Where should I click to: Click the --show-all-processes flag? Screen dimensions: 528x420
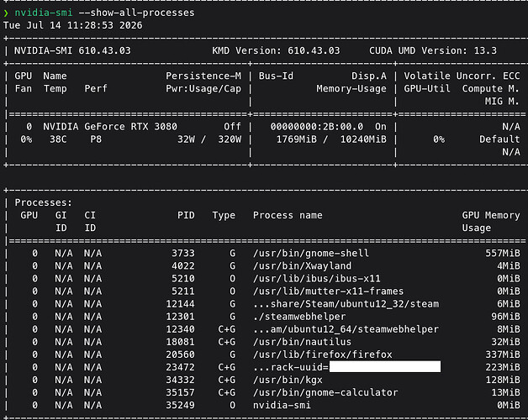click(x=136, y=13)
